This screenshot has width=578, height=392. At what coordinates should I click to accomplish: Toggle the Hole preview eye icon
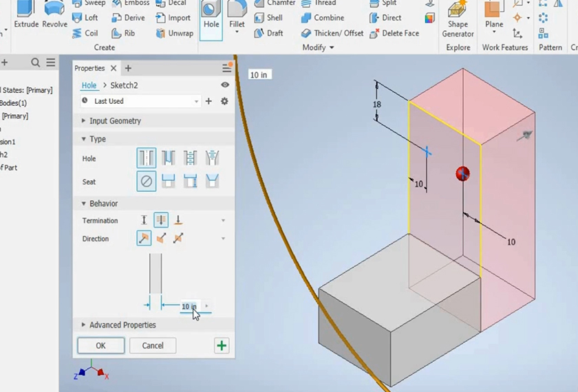(x=225, y=85)
